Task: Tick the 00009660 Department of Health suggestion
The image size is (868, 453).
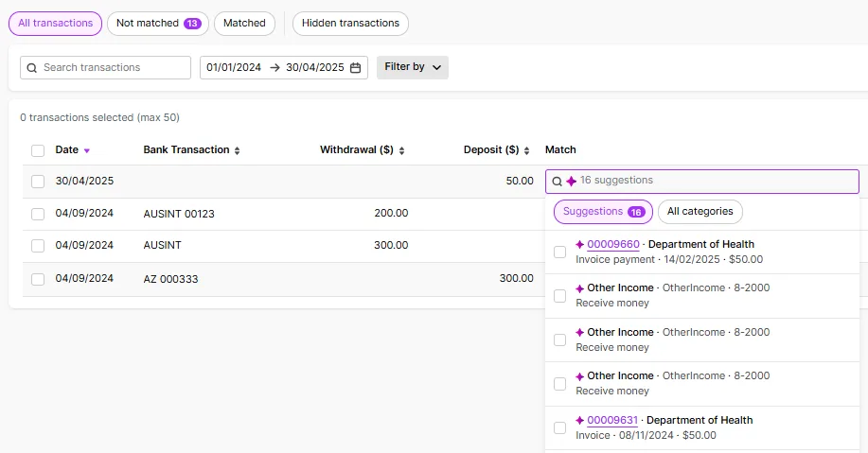Action: point(559,252)
